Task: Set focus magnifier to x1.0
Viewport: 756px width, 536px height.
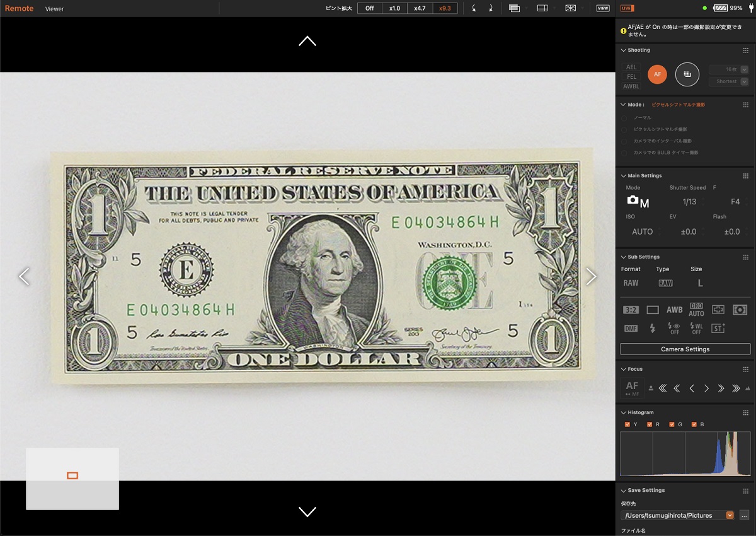Action: point(394,8)
